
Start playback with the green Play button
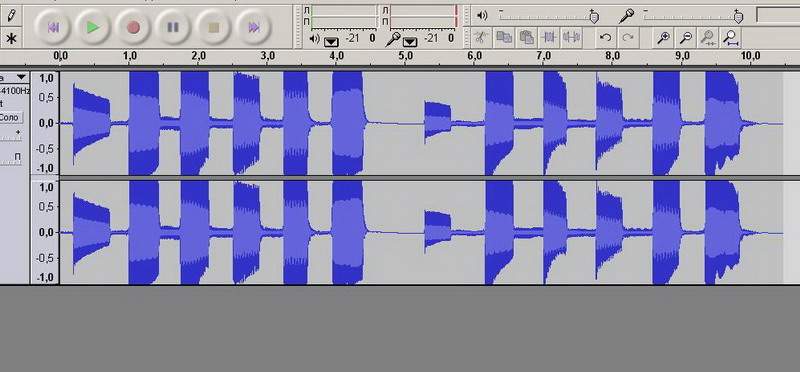(93, 27)
